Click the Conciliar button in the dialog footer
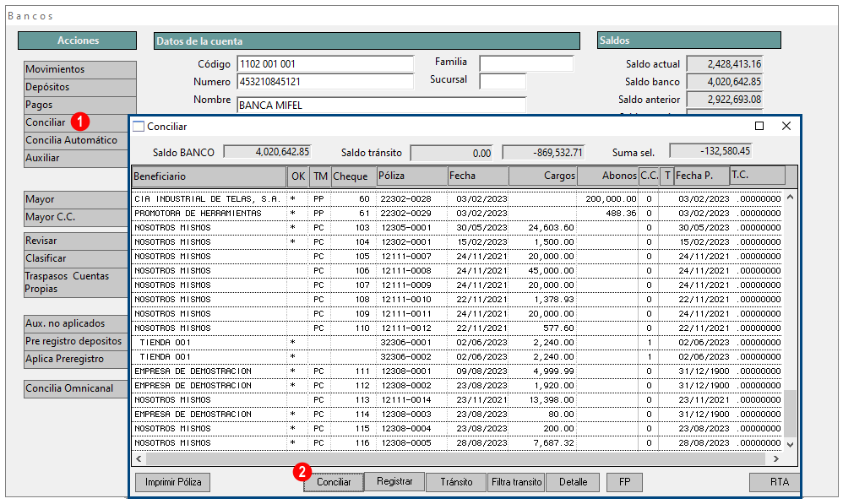Viewport: 843px width, 504px height. point(334,482)
